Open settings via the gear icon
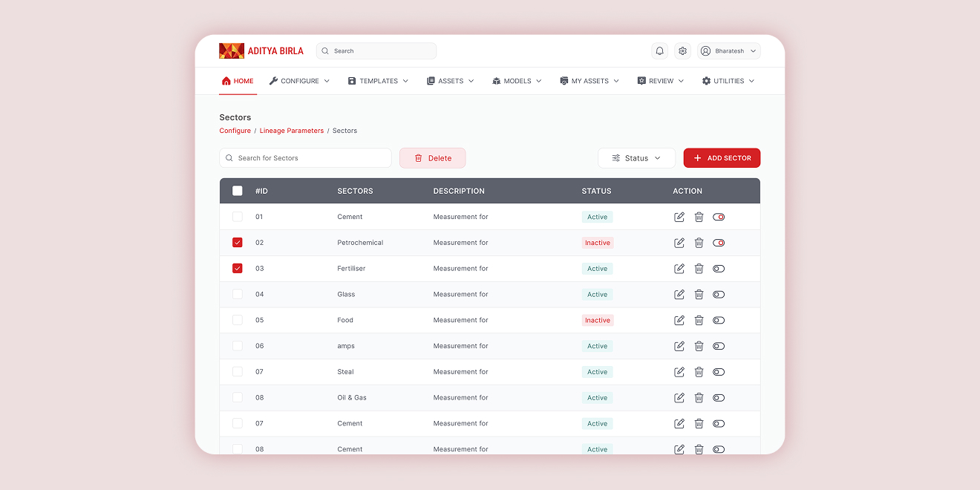Image resolution: width=980 pixels, height=490 pixels. [x=682, y=51]
